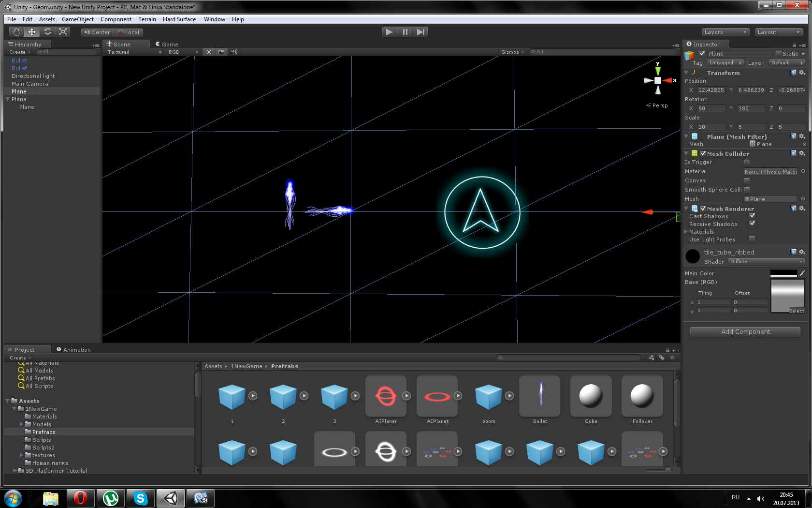Click the Step frame button
This screenshot has width=812, height=508.
coord(420,32)
